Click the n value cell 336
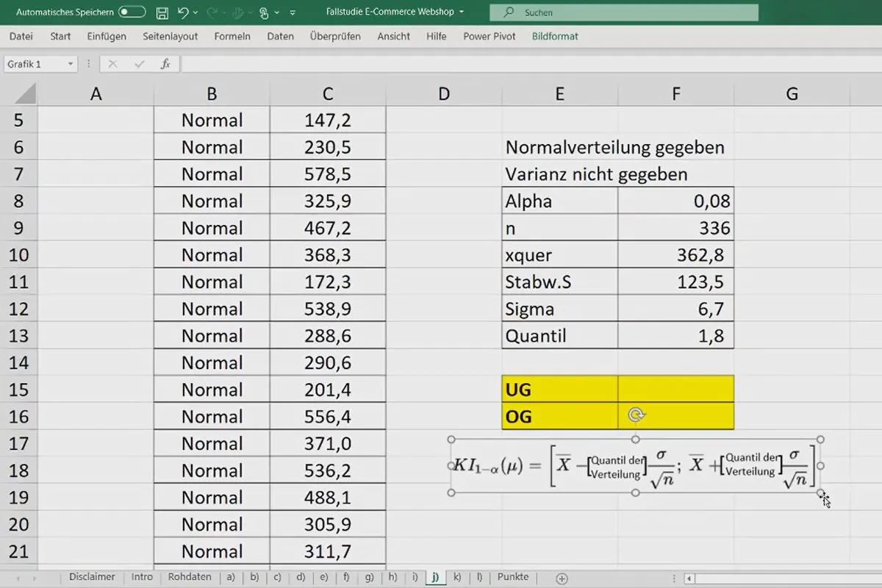This screenshot has width=882, height=588. coord(676,228)
